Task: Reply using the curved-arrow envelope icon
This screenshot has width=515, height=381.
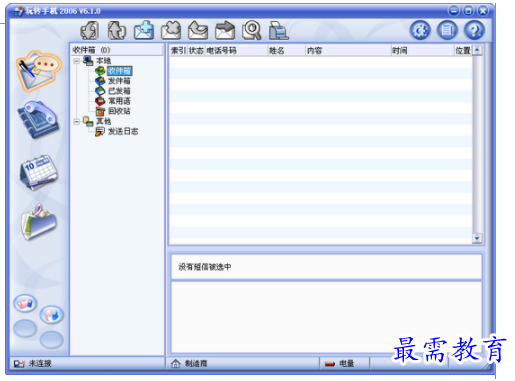Action: pyautogui.click(x=198, y=30)
